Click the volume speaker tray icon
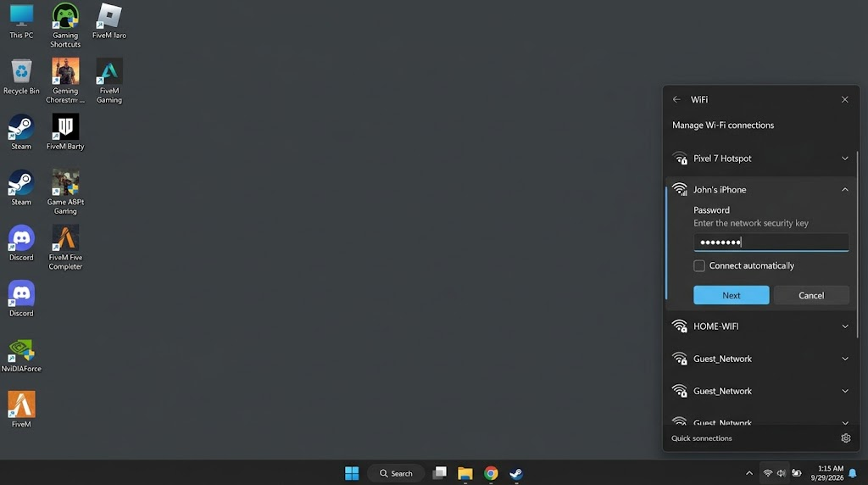The width and height of the screenshot is (868, 485). [781, 473]
